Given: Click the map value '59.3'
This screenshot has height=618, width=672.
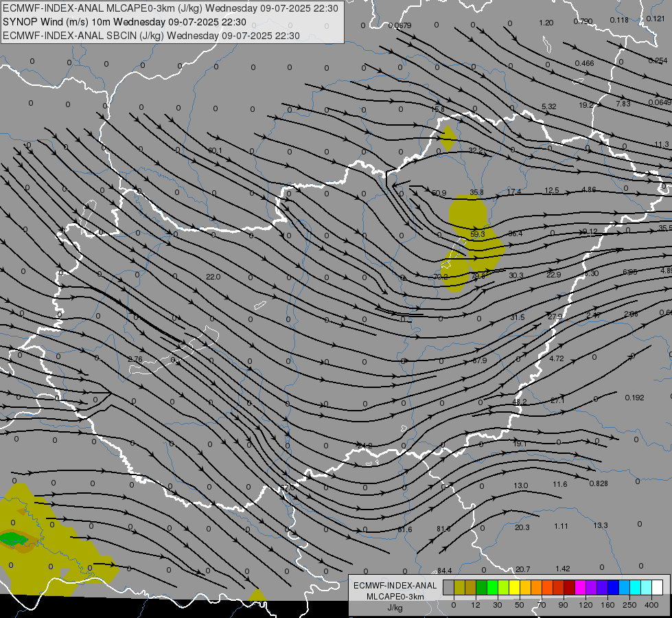Looking at the screenshot, I should (478, 234).
